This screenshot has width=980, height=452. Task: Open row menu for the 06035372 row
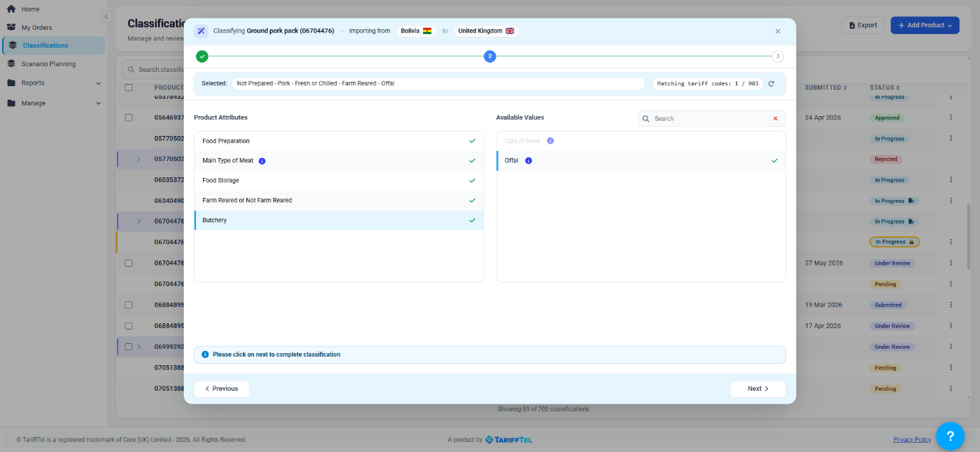[950, 180]
